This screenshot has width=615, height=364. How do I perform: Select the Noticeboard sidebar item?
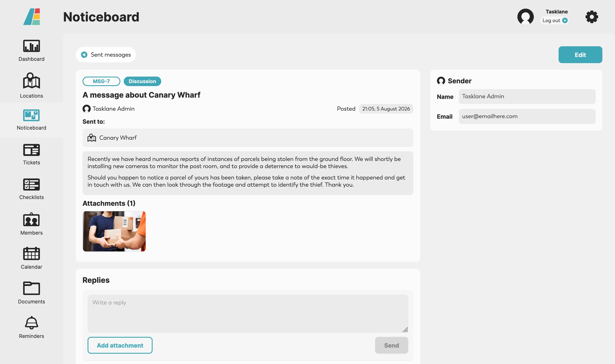(31, 120)
